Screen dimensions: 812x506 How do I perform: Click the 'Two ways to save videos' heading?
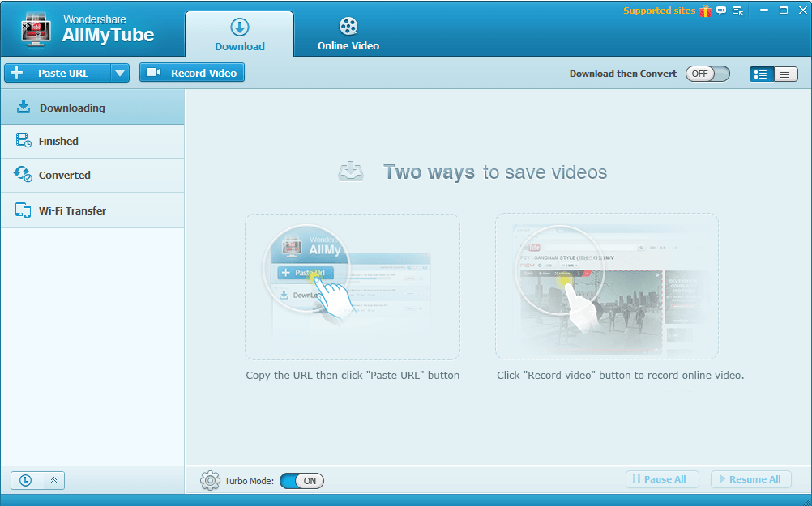pos(495,172)
